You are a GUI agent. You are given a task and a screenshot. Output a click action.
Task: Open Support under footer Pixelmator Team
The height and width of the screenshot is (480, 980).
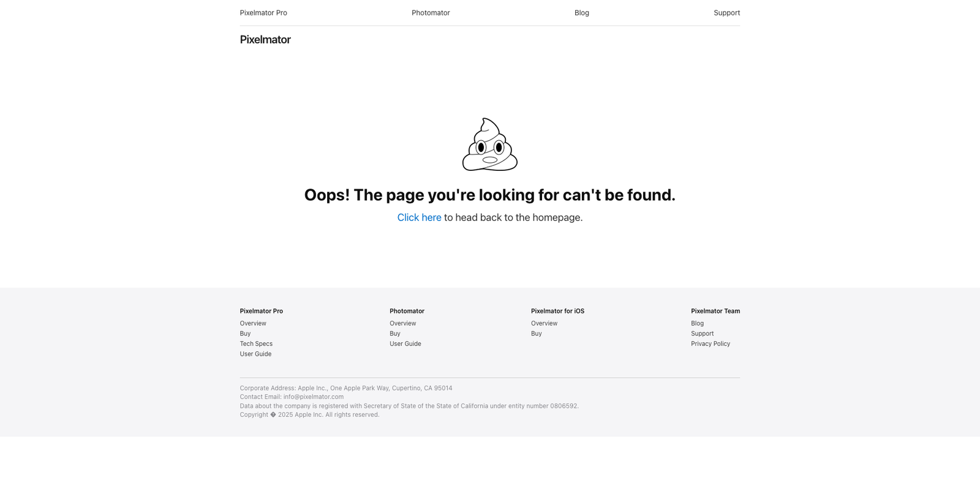coord(702,334)
